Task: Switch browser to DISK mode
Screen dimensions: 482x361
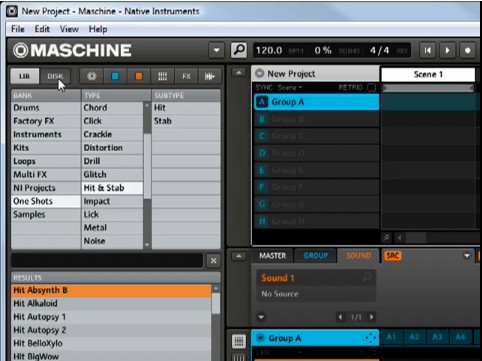Action: 55,76
